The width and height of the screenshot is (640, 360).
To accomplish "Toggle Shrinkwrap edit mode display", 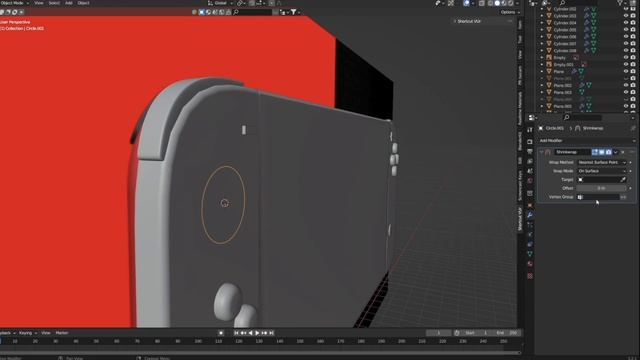I will click(x=595, y=152).
